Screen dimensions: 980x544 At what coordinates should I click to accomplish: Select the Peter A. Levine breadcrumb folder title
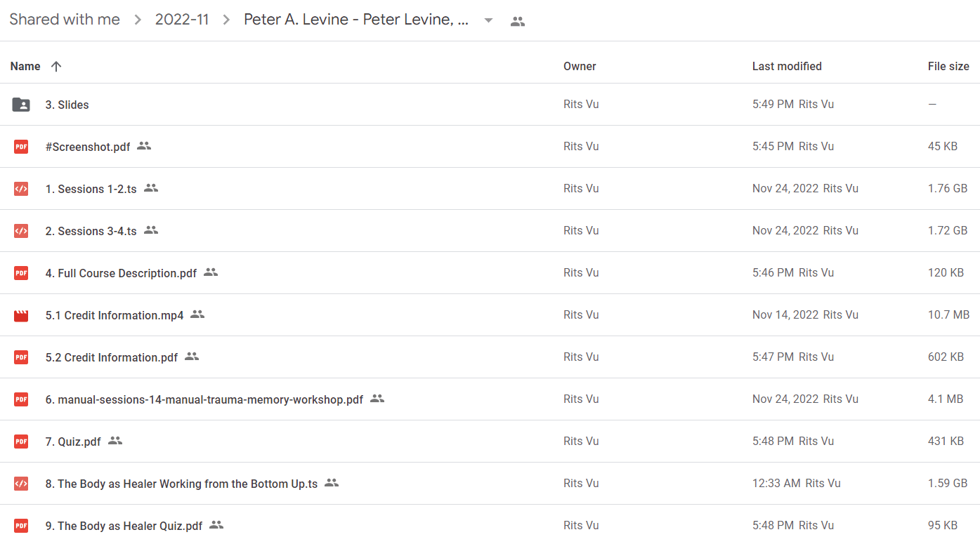tap(356, 20)
